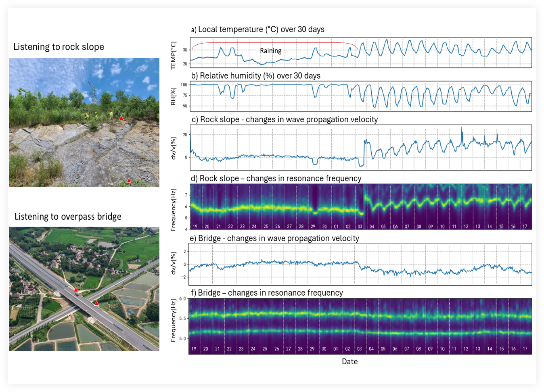Click the right red triangle on the bridge photo

tap(96, 303)
